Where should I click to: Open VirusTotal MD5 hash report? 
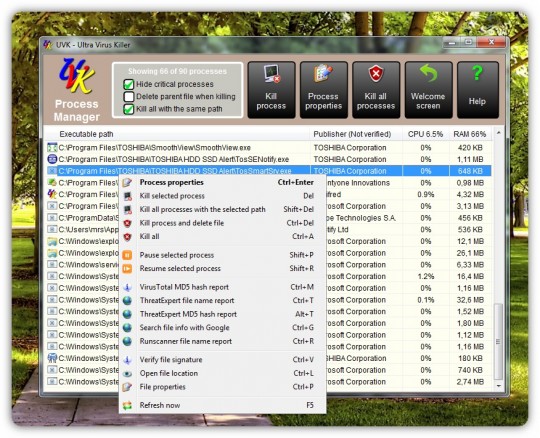tap(222, 287)
